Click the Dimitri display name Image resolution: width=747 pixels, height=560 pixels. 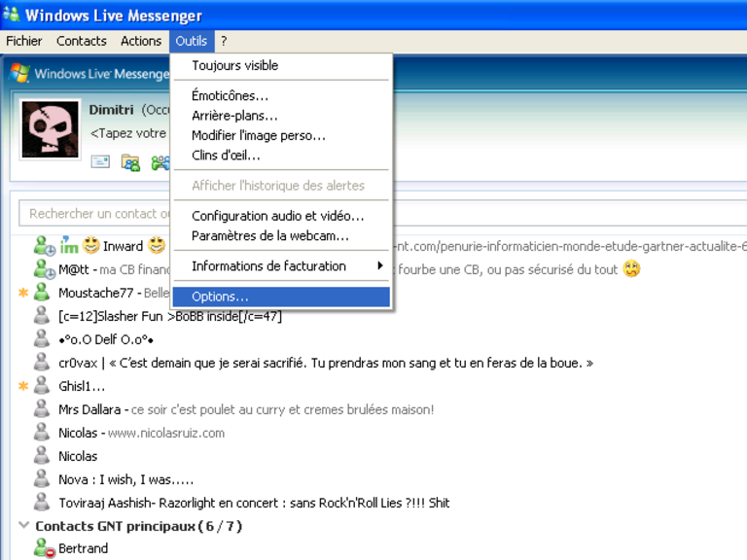pos(111,110)
